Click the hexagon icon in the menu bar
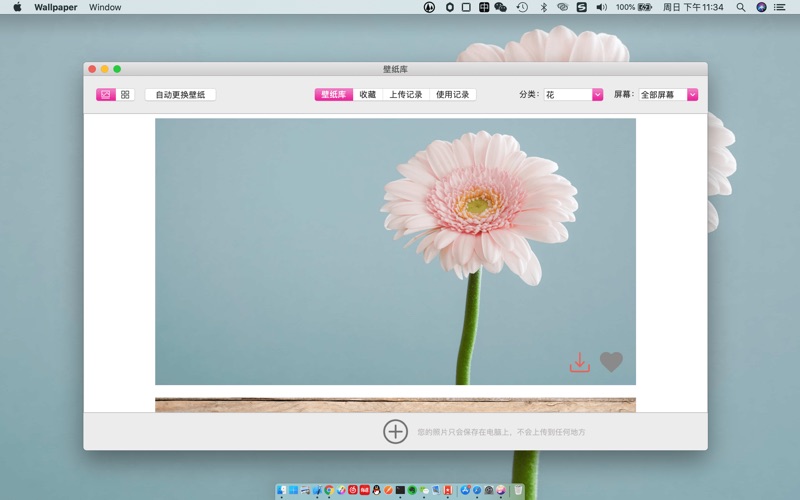800x500 pixels. (449, 7)
